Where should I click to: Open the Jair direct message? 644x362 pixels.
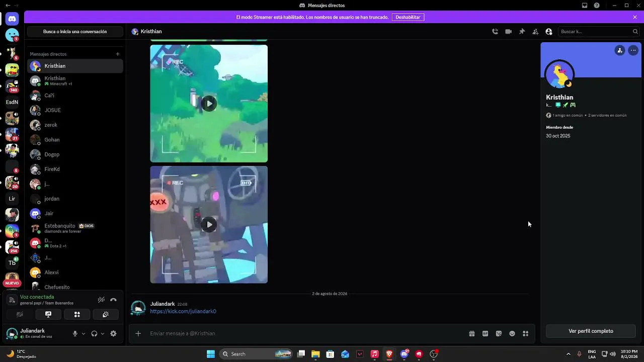click(x=75, y=213)
